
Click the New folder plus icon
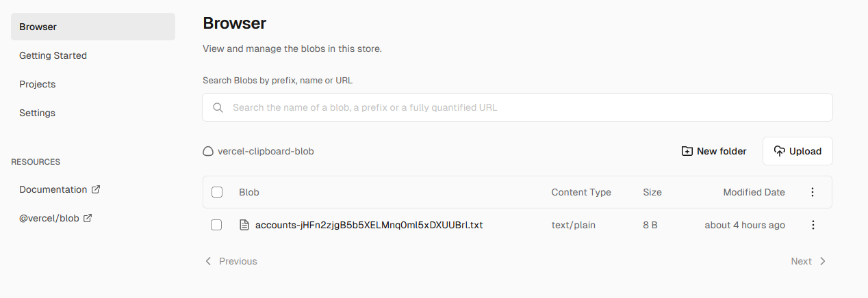(687, 151)
